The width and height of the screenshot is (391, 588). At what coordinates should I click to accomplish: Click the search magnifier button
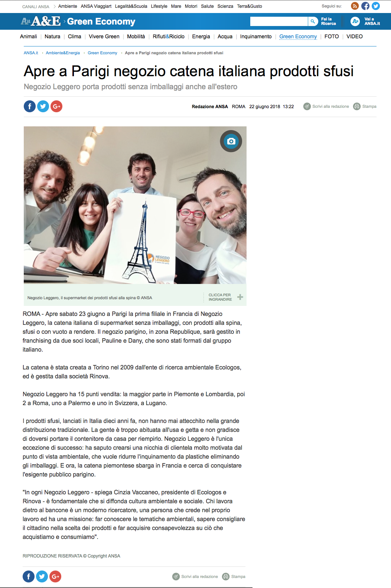click(x=313, y=21)
